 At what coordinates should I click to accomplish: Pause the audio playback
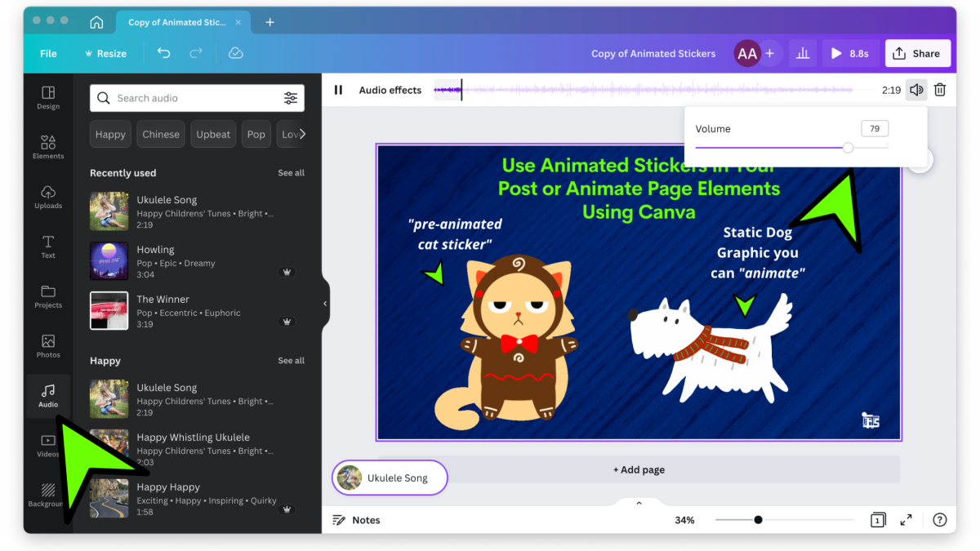pos(338,90)
